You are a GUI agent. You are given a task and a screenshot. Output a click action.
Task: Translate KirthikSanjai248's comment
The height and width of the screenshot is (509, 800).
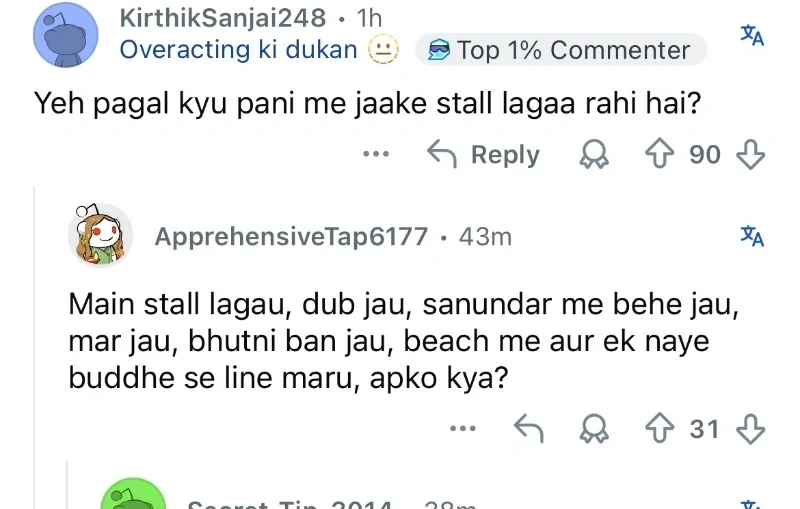pos(752,34)
